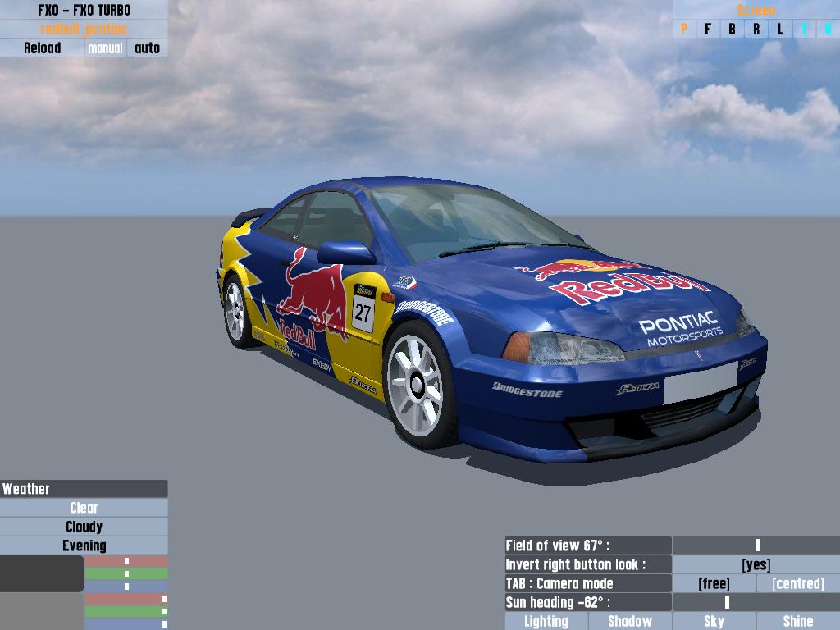Image resolution: width=840 pixels, height=630 pixels.
Task: Click the Weather panel header
Action: click(84, 489)
